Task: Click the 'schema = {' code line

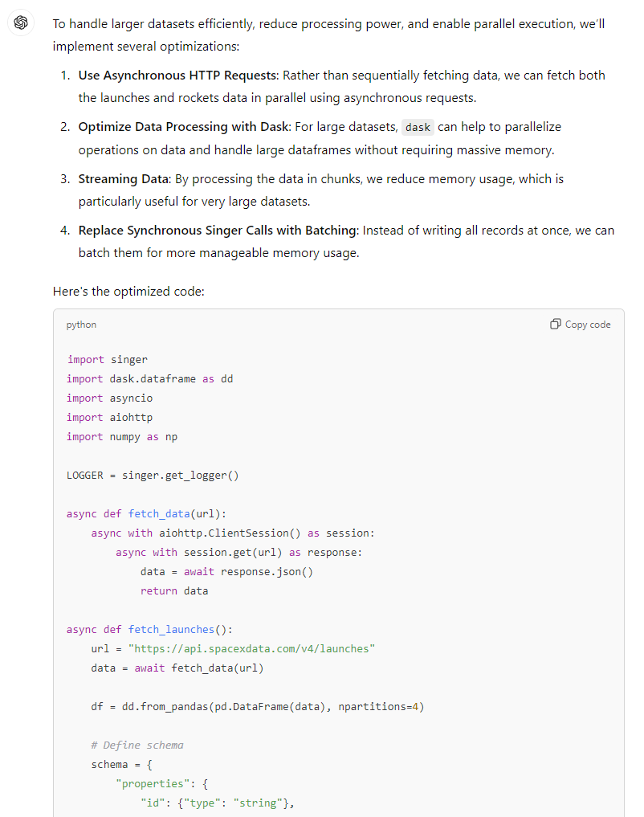Action: click(x=122, y=764)
